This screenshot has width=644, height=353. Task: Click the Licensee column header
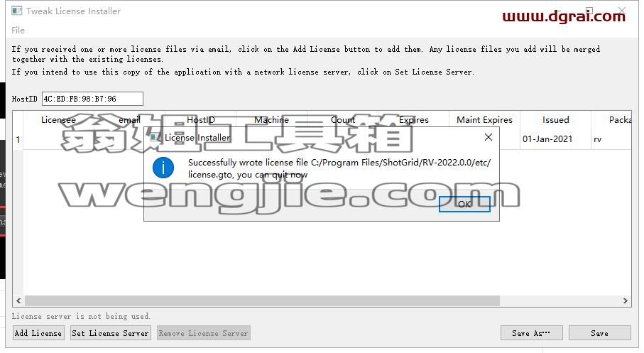point(58,119)
